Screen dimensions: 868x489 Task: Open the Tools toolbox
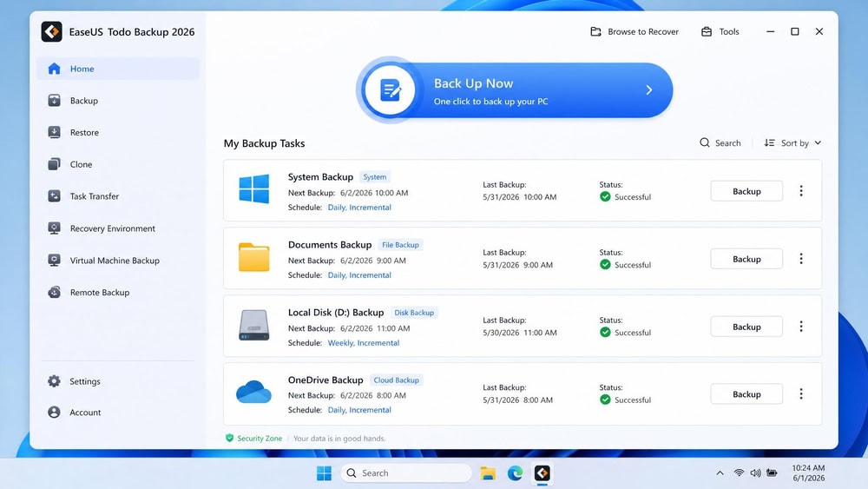click(x=720, y=31)
